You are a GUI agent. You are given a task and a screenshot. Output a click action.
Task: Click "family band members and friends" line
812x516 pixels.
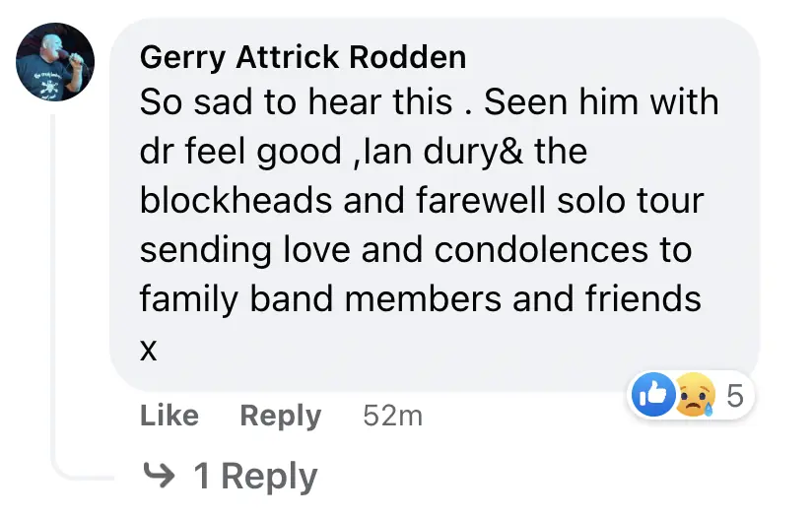[420, 298]
